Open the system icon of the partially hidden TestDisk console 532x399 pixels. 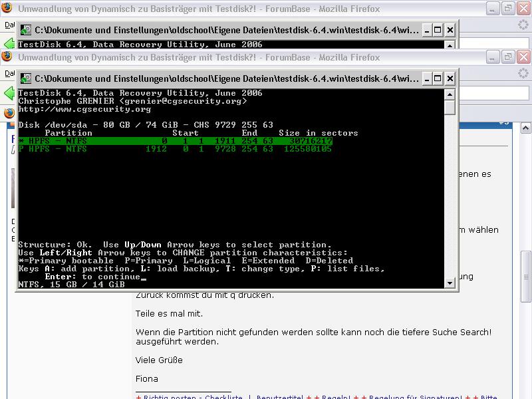[26, 30]
